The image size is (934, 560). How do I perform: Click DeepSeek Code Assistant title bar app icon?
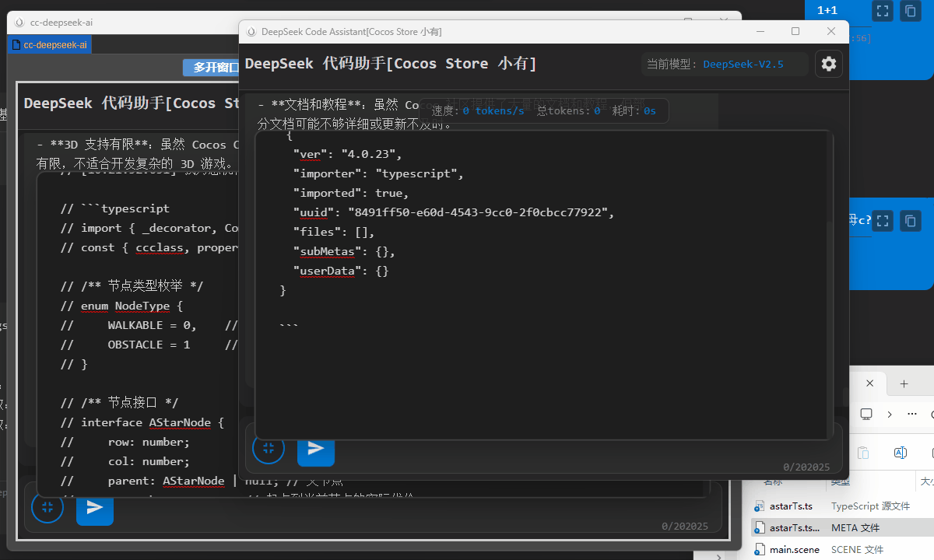[x=251, y=31]
